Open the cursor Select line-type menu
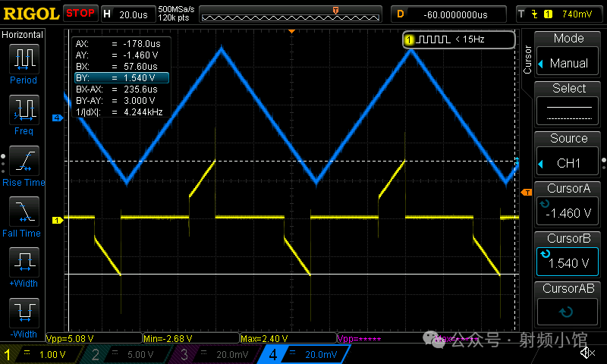Viewport: 607px width, 364px height. (568, 105)
